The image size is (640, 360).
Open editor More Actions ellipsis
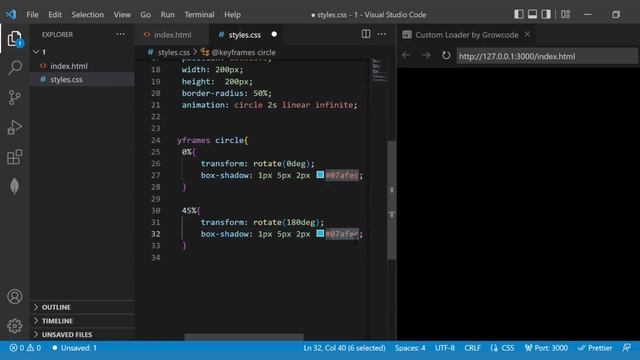[382, 34]
